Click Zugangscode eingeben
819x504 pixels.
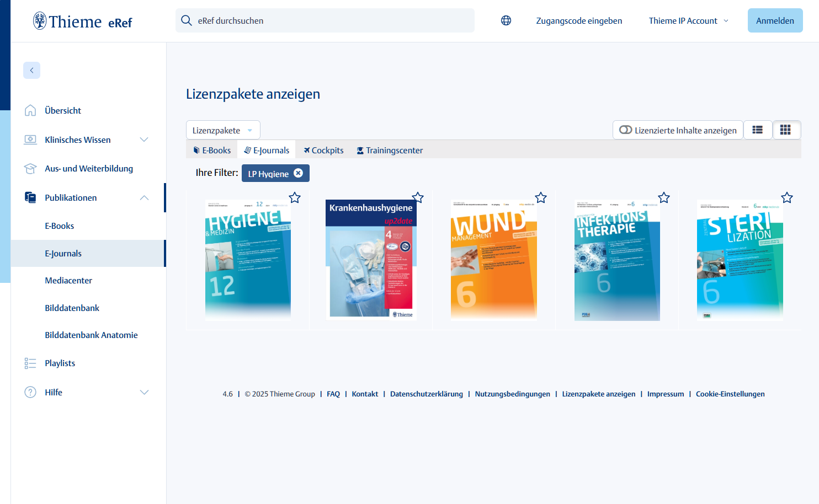click(579, 21)
